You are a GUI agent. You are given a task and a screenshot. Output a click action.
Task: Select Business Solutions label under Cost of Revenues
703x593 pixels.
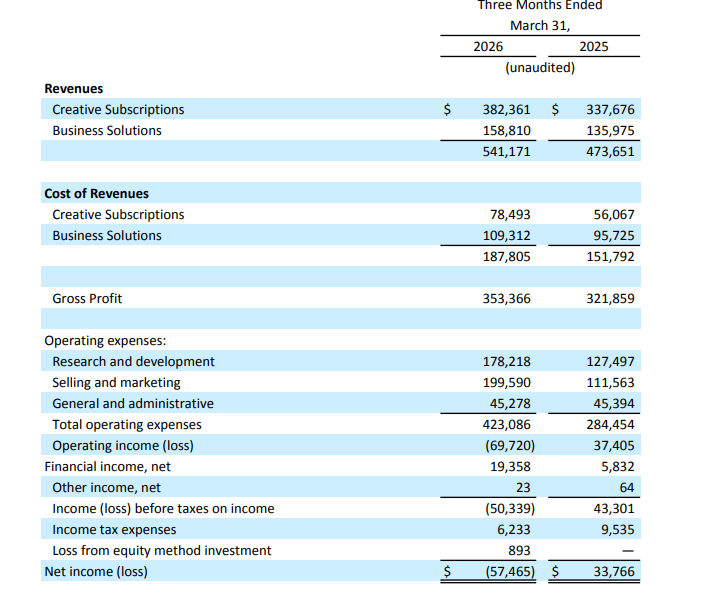(107, 236)
